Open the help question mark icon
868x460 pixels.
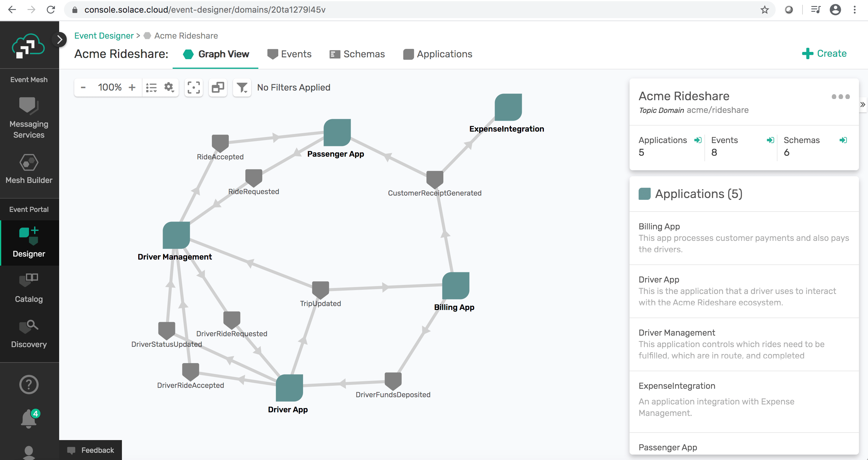[29, 385]
